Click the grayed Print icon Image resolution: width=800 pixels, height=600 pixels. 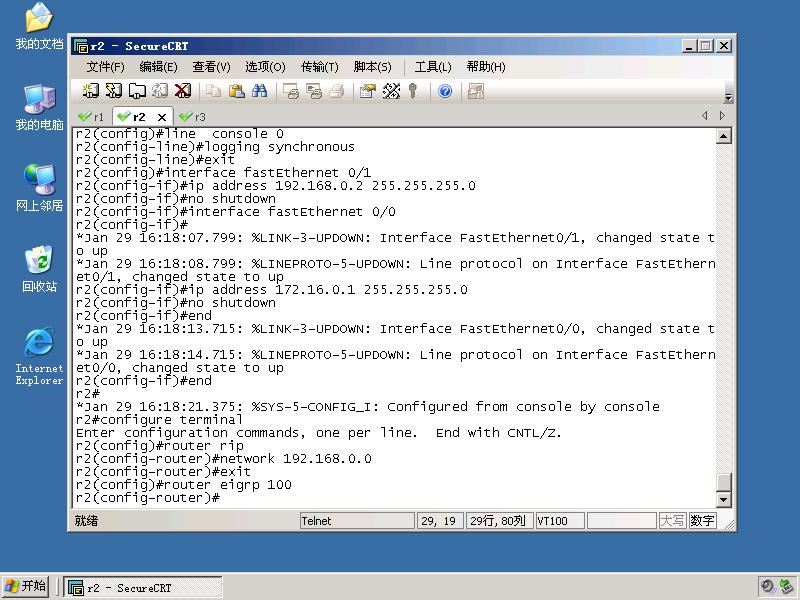coord(336,91)
